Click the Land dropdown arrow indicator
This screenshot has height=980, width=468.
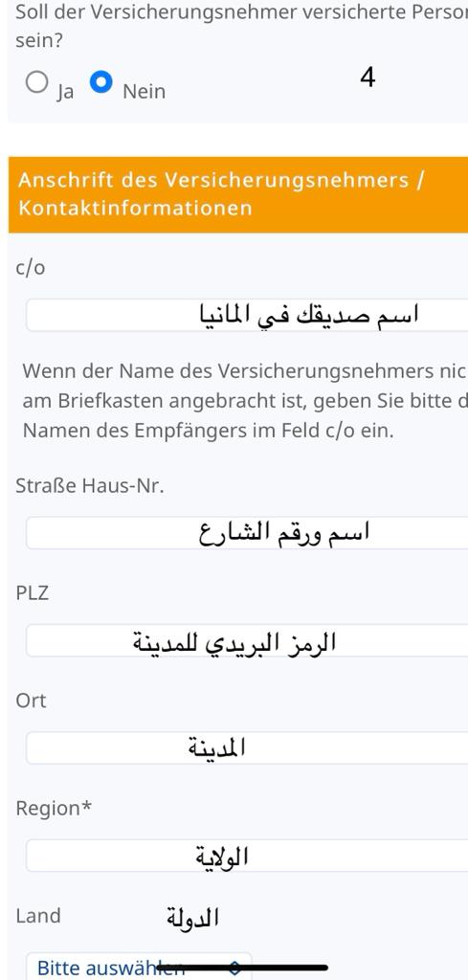click(234, 968)
